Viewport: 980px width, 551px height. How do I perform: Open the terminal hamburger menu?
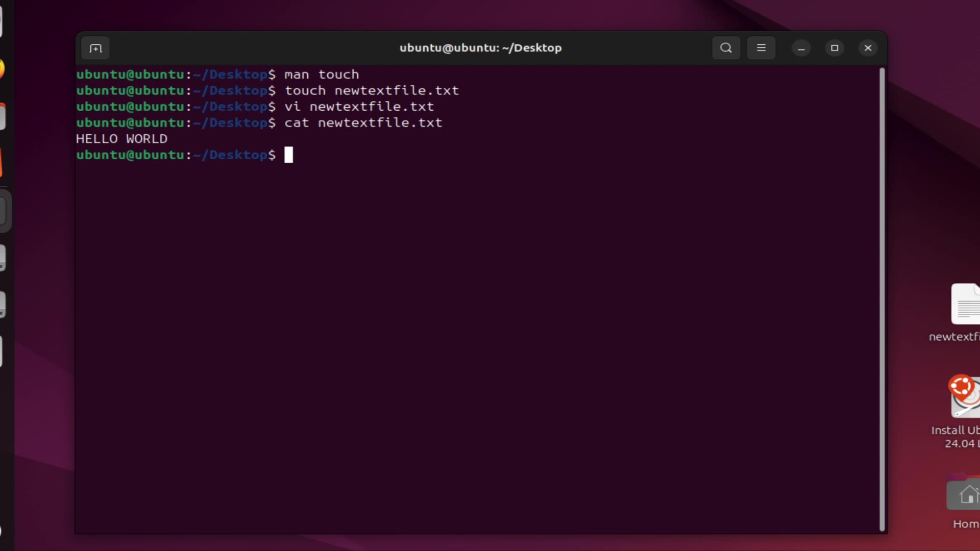761,48
